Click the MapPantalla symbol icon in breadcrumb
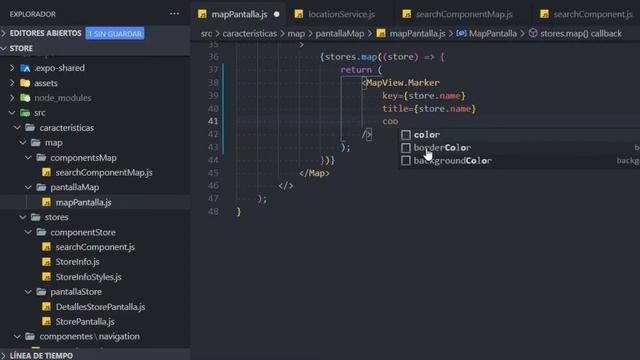Viewport: 640px width, 360px height. [x=461, y=33]
